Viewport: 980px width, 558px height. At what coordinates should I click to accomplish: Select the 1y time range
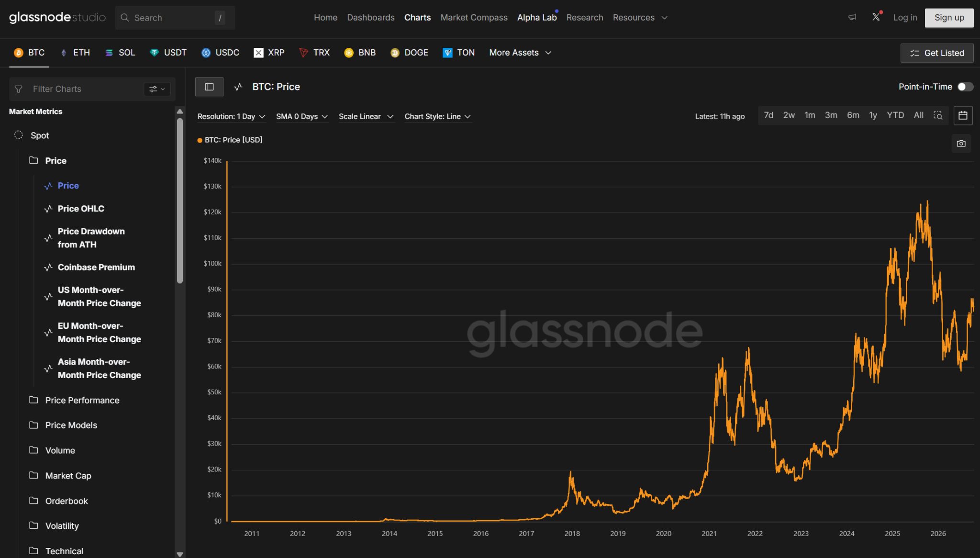pyautogui.click(x=873, y=115)
